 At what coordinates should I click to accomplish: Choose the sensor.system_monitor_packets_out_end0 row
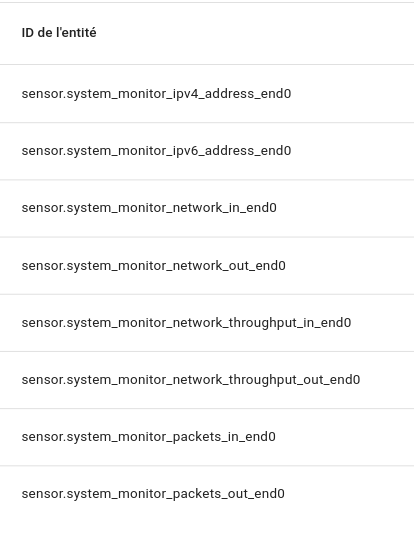tap(207, 494)
